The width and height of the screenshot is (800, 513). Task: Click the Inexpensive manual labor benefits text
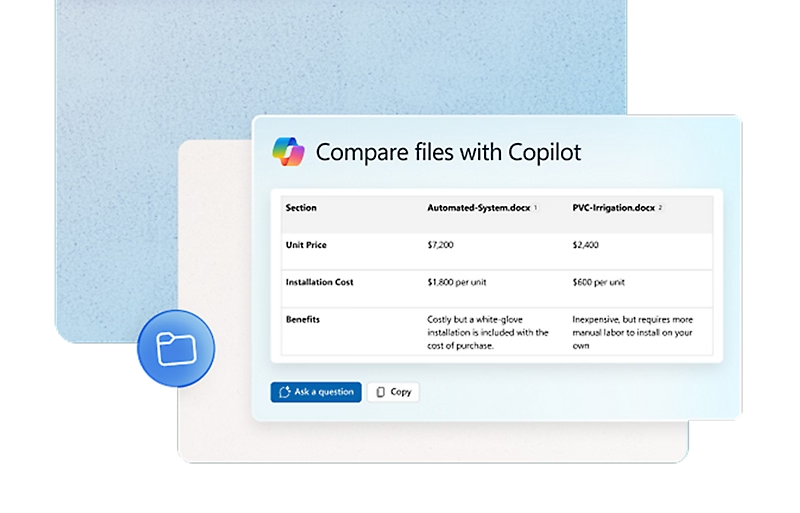(x=633, y=332)
